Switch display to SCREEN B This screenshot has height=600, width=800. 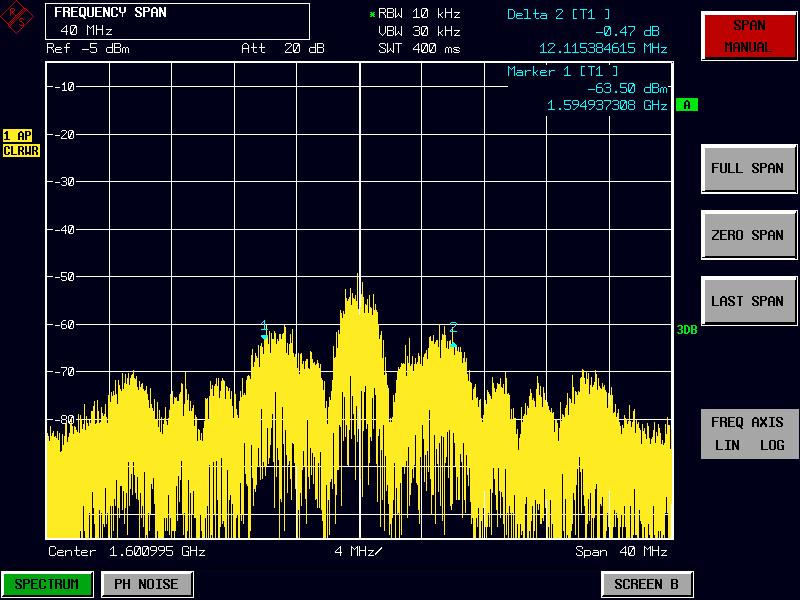click(x=647, y=584)
